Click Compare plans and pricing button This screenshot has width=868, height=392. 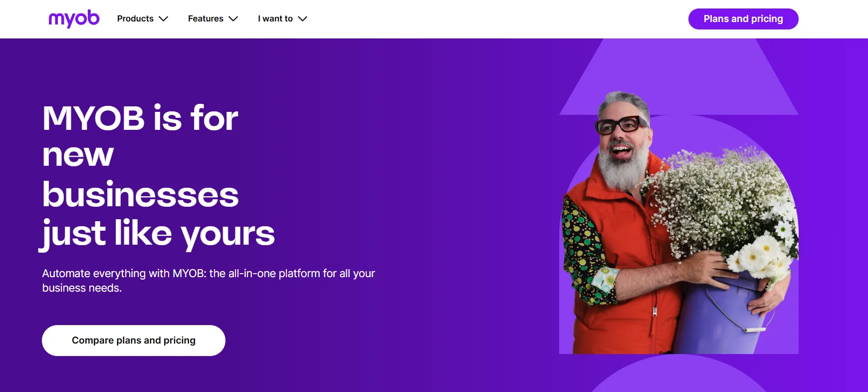pyautogui.click(x=134, y=341)
